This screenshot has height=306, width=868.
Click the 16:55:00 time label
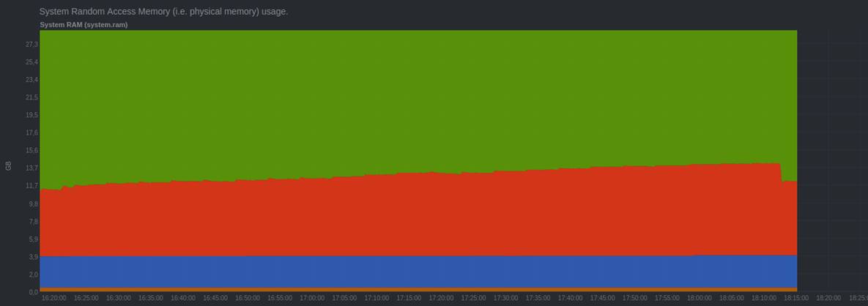click(x=280, y=298)
